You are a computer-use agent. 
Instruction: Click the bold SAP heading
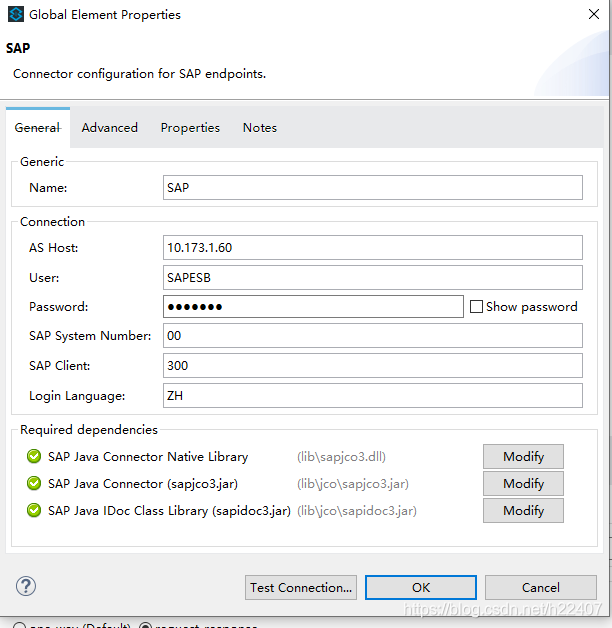(x=18, y=48)
